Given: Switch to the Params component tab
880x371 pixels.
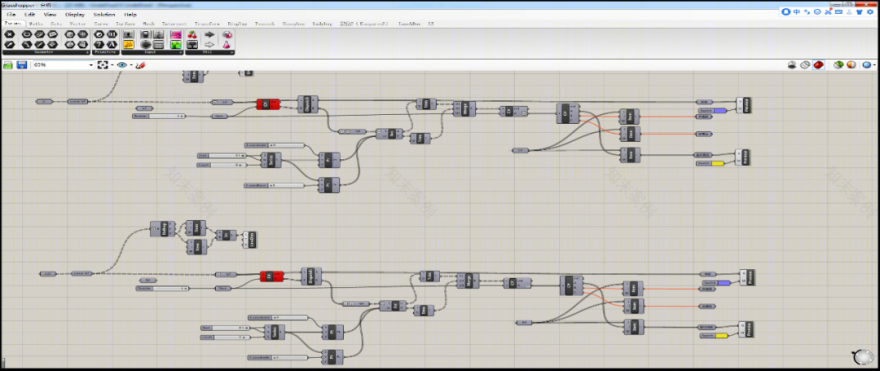Looking at the screenshot, I should pyautogui.click(x=13, y=24).
